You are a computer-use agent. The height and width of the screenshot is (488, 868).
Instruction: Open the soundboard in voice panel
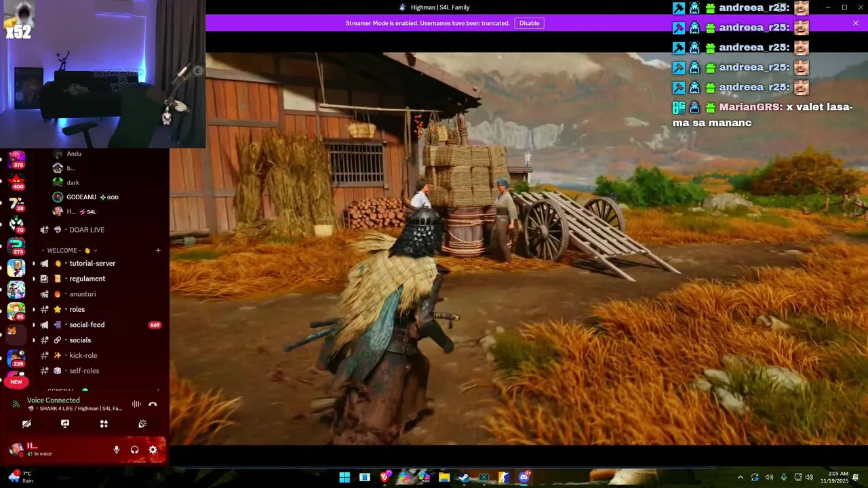142,424
